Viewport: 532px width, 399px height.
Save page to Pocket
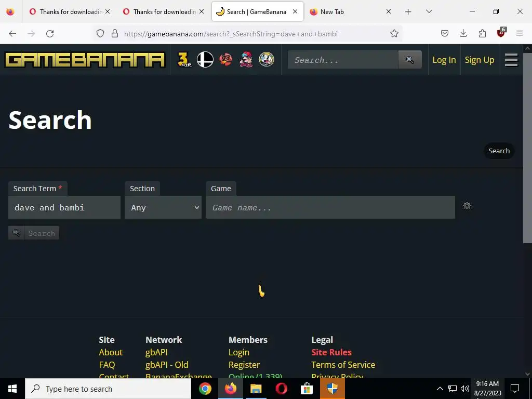coord(445,33)
